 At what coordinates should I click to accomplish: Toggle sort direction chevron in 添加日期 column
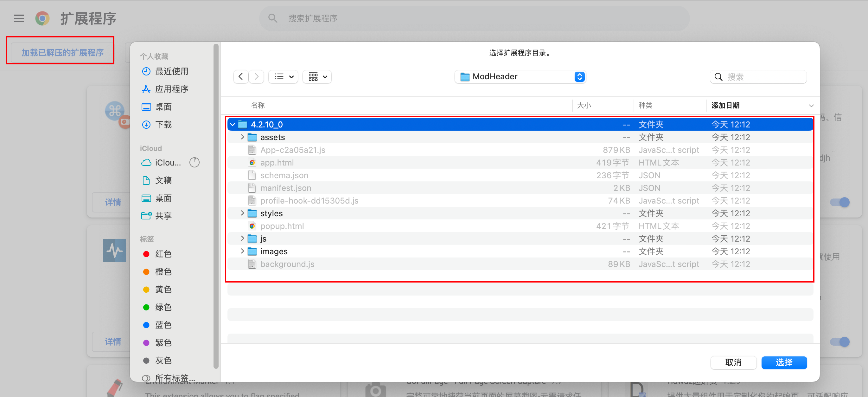click(x=811, y=106)
